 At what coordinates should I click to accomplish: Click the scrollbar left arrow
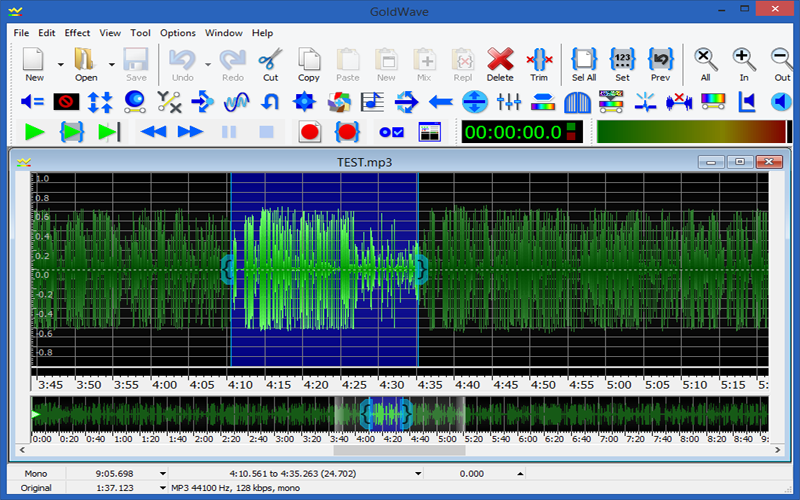[22, 450]
